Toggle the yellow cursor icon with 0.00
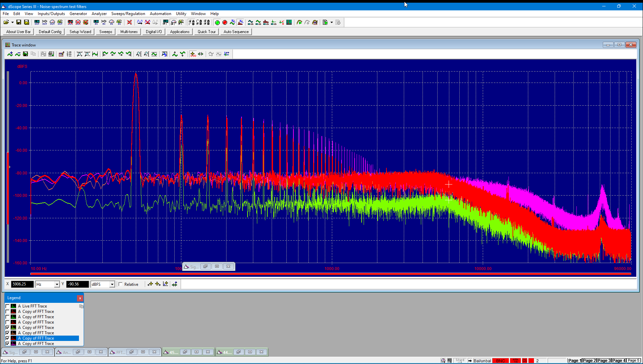Screen dimensions: 643x364 click(193, 54)
